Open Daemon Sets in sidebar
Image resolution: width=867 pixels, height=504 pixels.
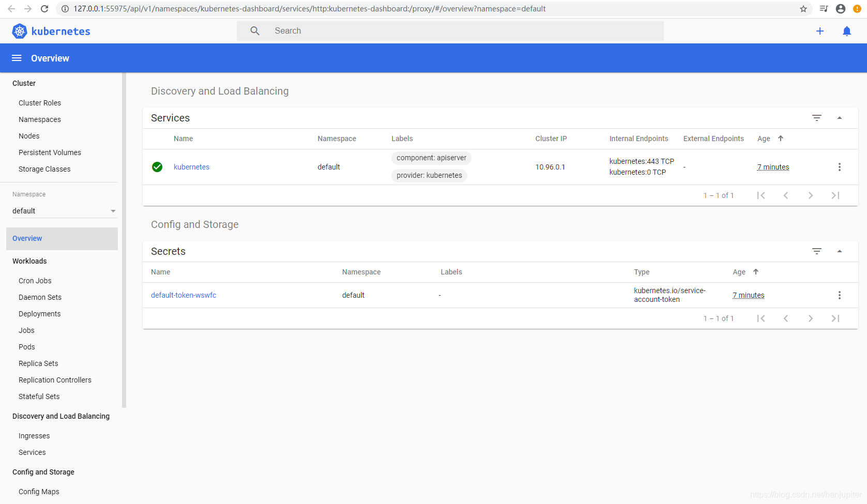[x=40, y=297]
